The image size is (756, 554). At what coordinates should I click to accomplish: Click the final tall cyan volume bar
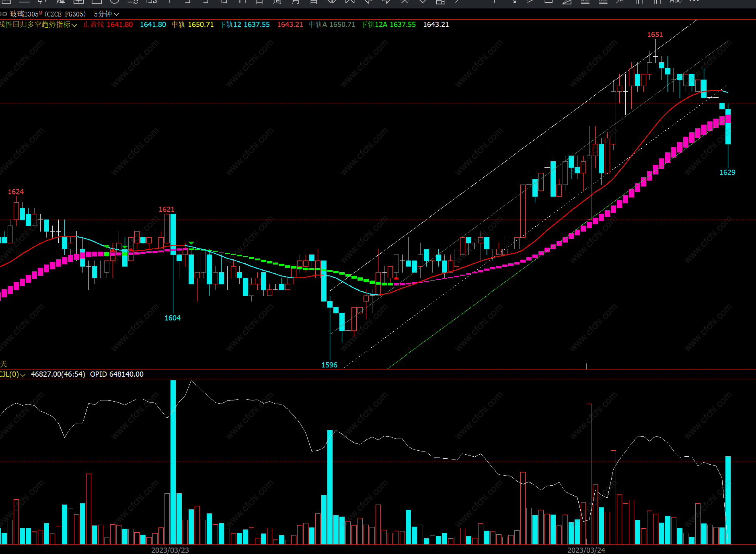coord(728,500)
